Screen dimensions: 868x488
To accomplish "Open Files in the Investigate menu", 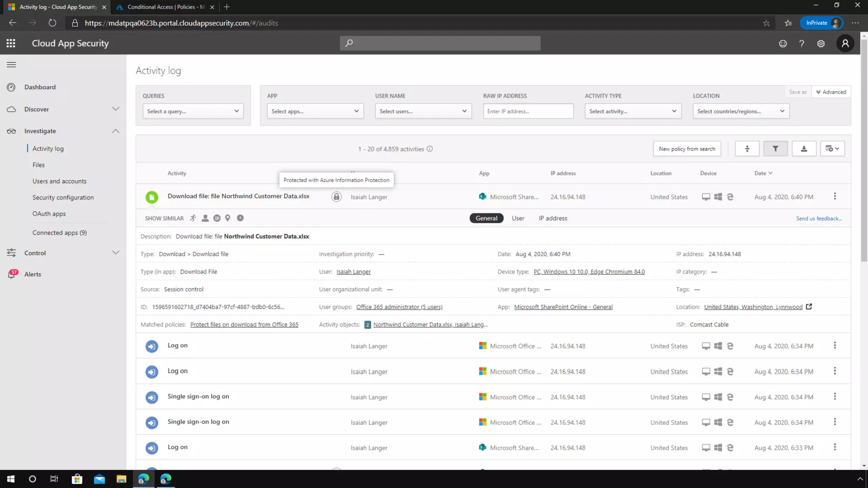I will pyautogui.click(x=39, y=165).
